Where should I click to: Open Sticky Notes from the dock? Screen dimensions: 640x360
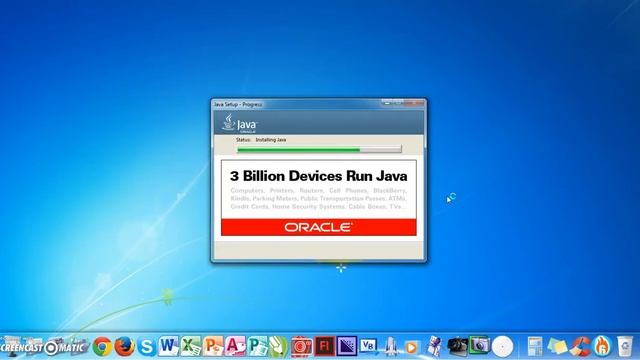[x=557, y=347]
